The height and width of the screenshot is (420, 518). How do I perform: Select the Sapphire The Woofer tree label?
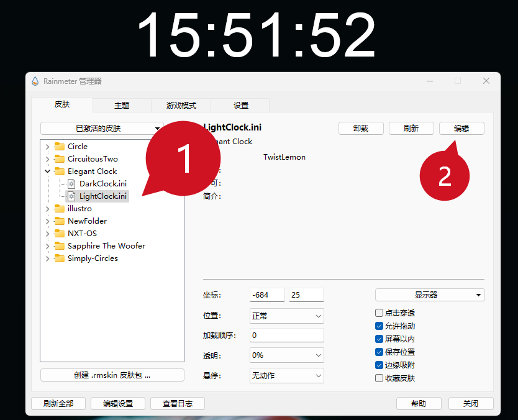(x=106, y=246)
